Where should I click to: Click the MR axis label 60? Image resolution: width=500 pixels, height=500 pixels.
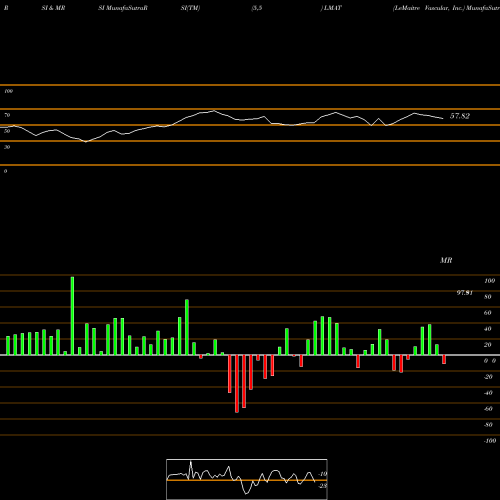tap(487, 313)
